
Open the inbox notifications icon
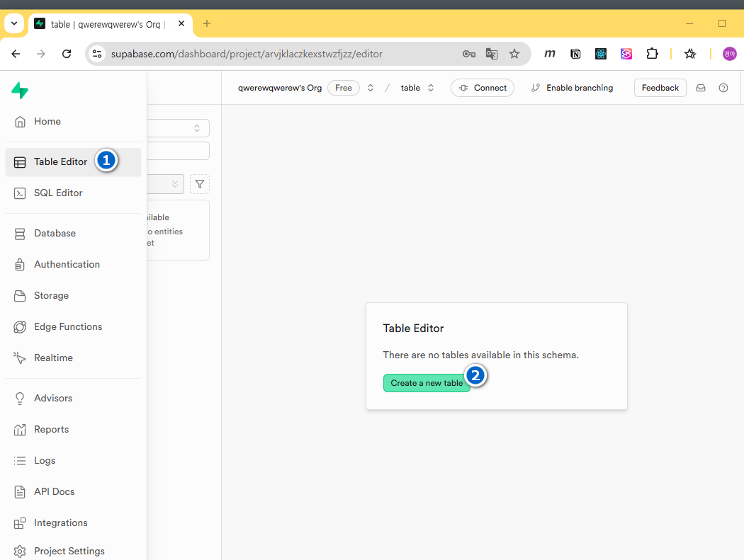pyautogui.click(x=700, y=88)
